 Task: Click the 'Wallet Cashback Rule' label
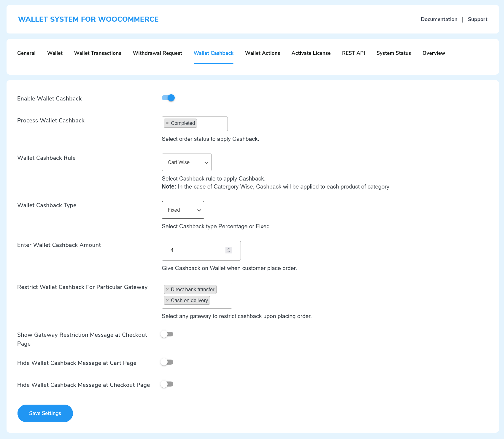point(46,158)
